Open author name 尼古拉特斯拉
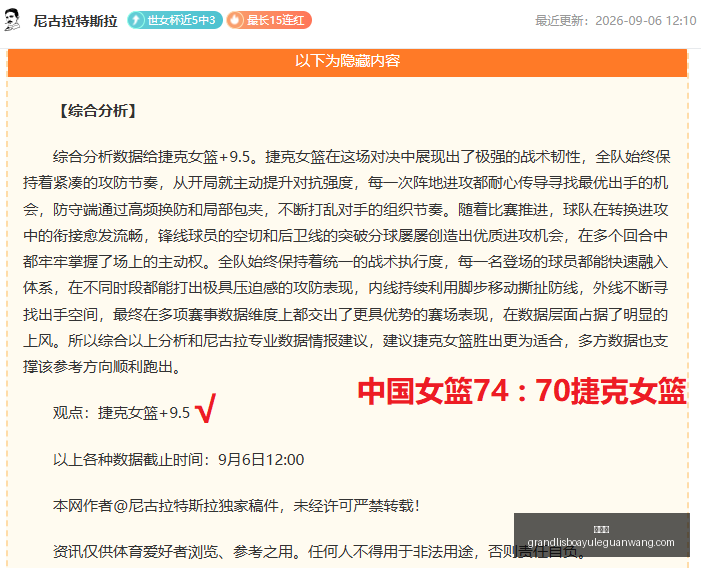 (x=76, y=21)
